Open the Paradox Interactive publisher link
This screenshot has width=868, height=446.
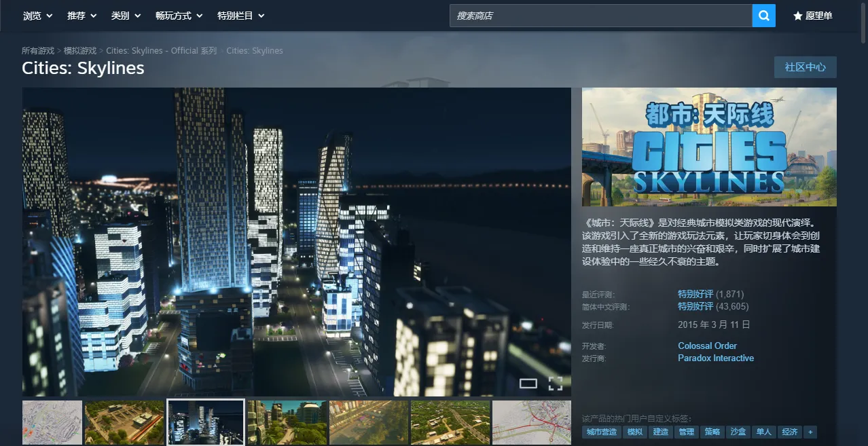click(715, 358)
